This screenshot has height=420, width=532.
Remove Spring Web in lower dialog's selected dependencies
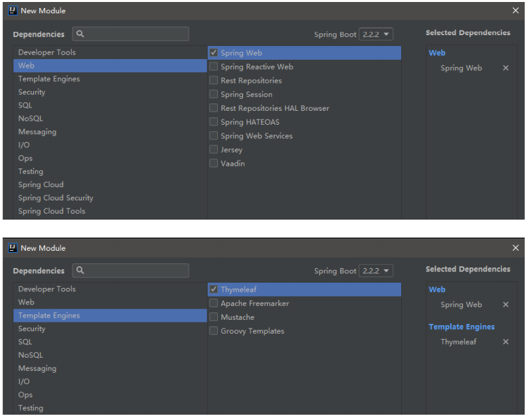point(505,305)
